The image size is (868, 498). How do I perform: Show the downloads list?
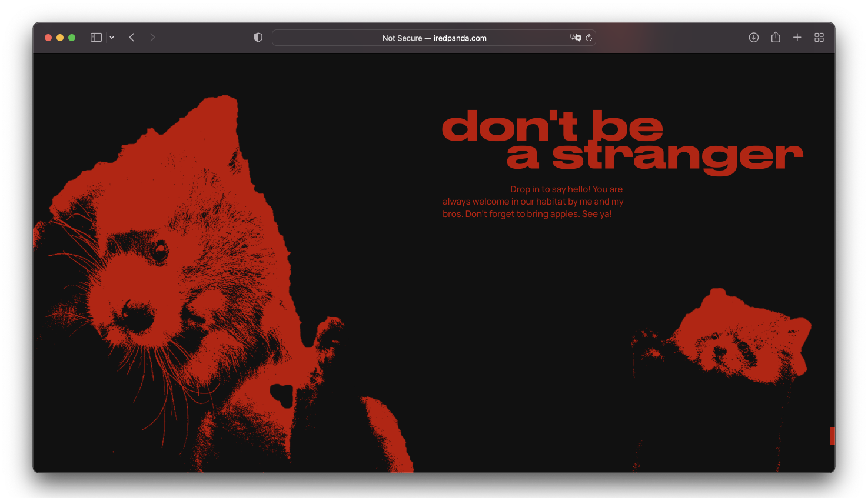(x=753, y=38)
